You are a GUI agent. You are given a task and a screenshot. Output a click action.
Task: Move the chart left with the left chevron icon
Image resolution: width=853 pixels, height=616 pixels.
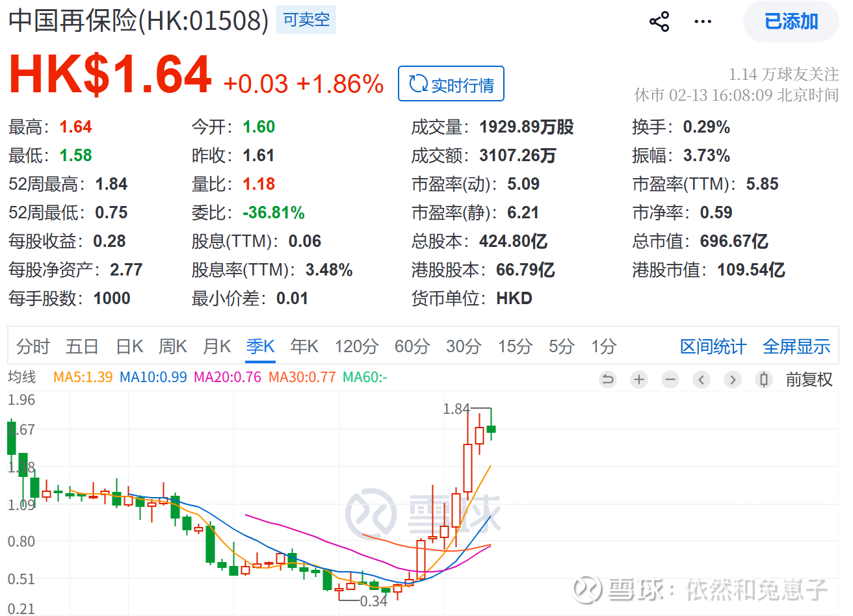coord(702,379)
